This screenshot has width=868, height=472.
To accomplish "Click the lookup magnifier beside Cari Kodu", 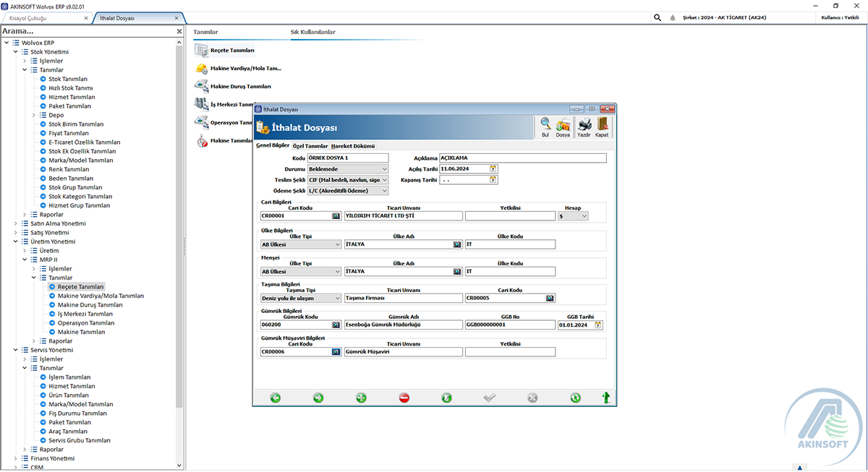I will (334, 215).
